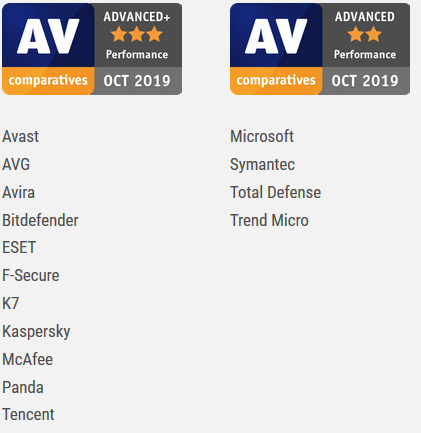This screenshot has width=421, height=433.
Task: Click the three orange stars on the left badge
Action: 137,34
